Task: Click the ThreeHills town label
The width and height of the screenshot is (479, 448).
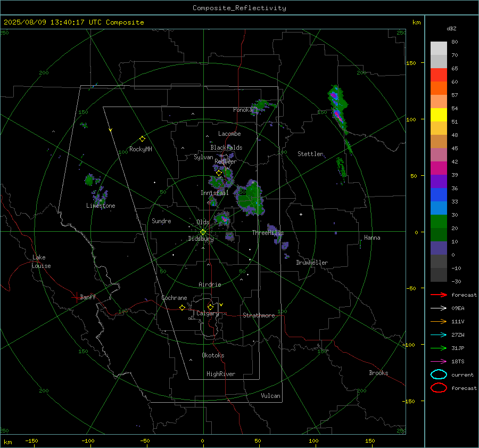Action: pos(268,233)
